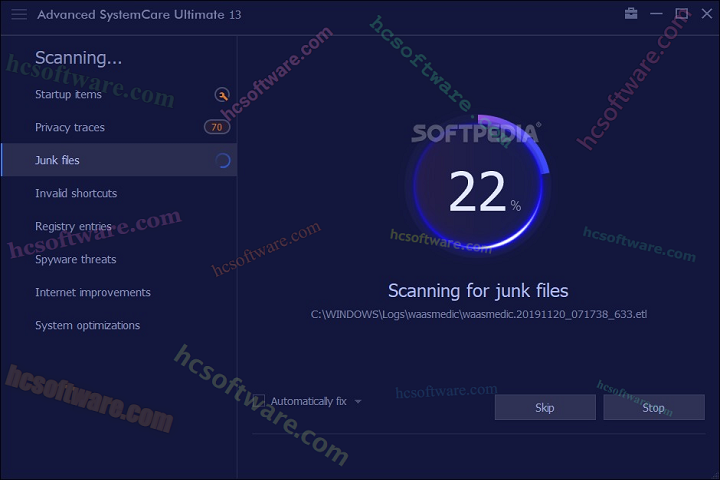This screenshot has width=720, height=480.
Task: Select Junk files in scan list
Action: [118, 160]
